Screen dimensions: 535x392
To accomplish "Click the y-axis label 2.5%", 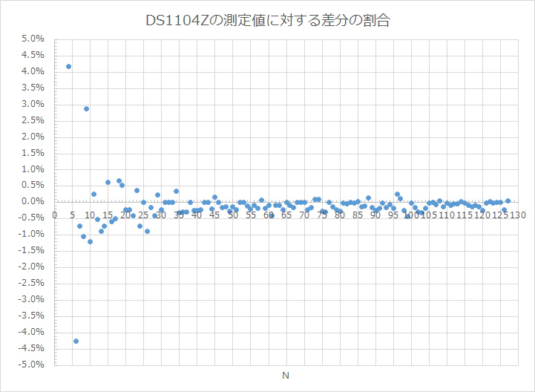I will pyautogui.click(x=33, y=120).
